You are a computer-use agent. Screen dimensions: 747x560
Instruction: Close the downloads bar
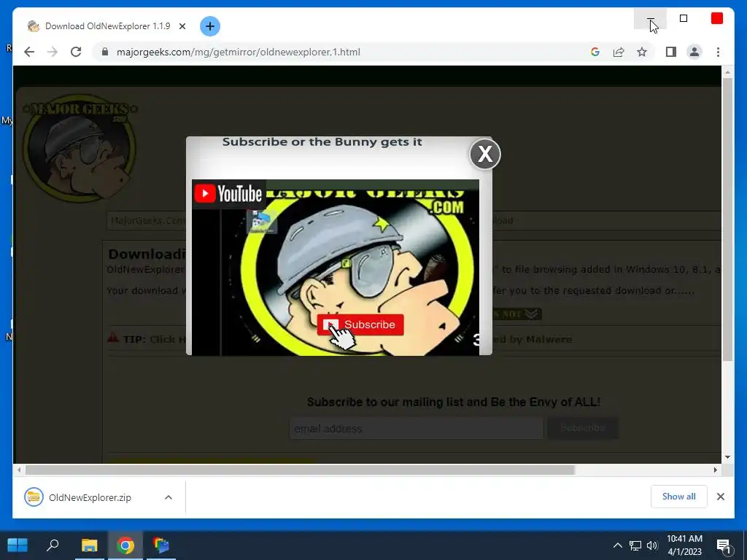click(x=720, y=497)
